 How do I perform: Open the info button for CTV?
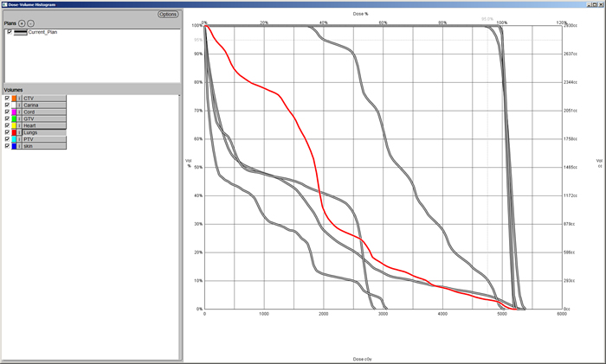tap(20, 99)
